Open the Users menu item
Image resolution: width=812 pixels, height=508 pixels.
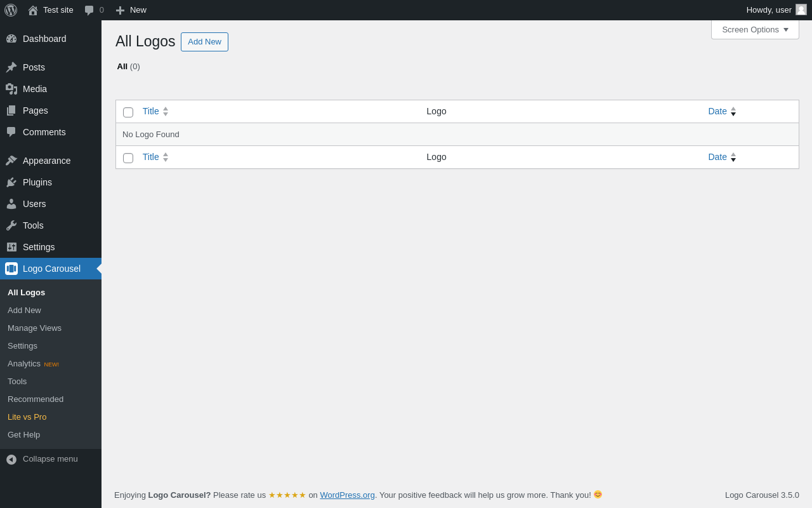point(51,204)
